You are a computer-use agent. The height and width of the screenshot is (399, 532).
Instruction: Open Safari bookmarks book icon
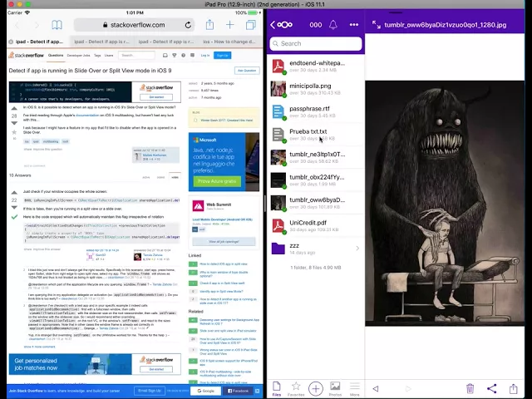(x=57, y=25)
